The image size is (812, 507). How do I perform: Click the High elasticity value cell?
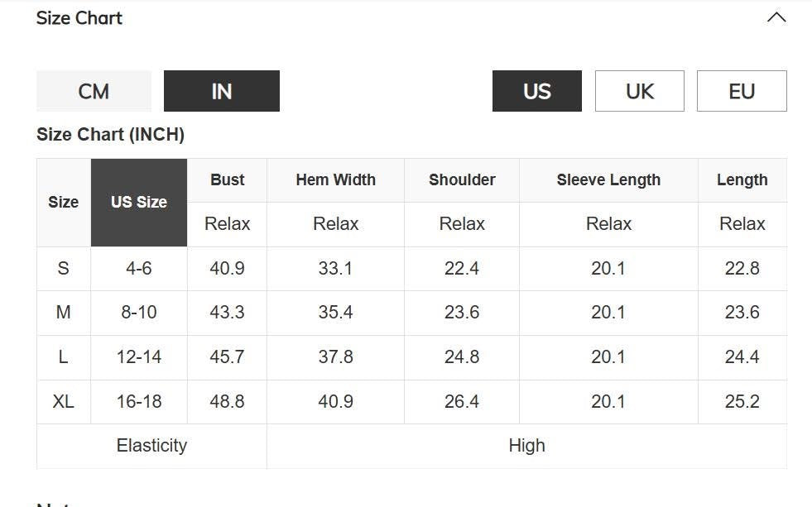pyautogui.click(x=526, y=446)
